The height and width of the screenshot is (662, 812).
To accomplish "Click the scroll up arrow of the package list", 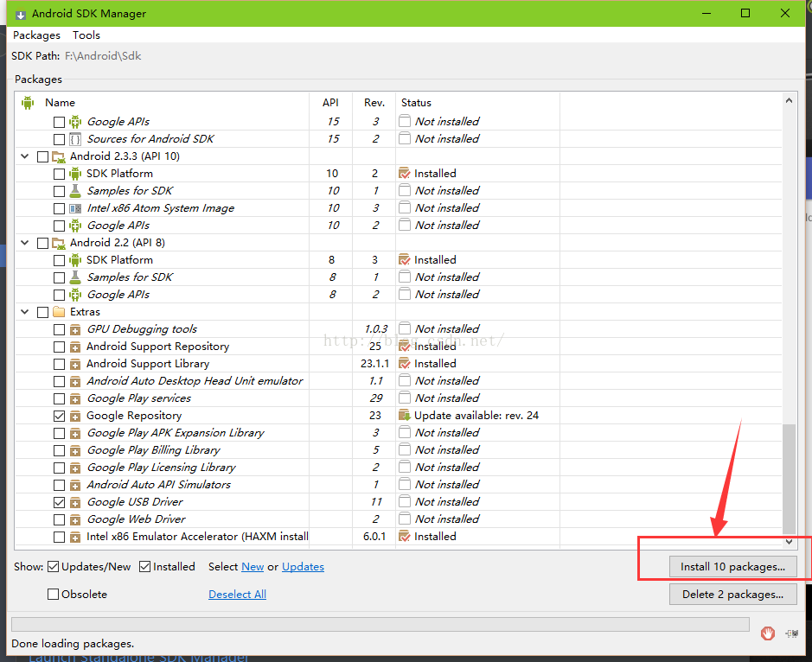I will [789, 100].
